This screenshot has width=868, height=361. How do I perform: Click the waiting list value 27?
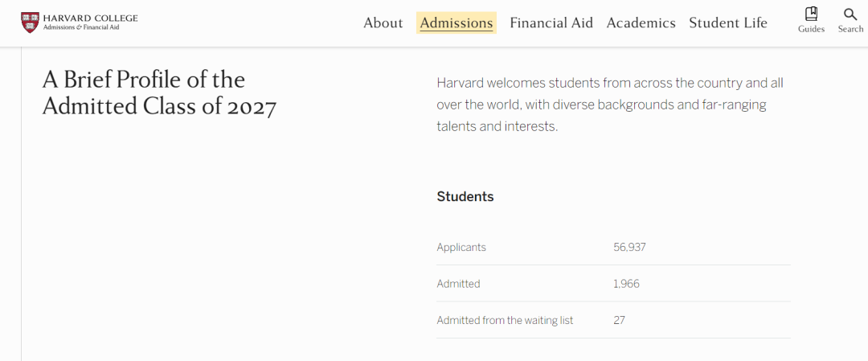pyautogui.click(x=619, y=321)
